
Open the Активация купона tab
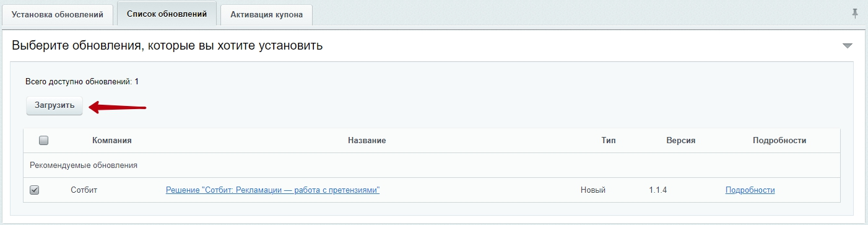[266, 14]
